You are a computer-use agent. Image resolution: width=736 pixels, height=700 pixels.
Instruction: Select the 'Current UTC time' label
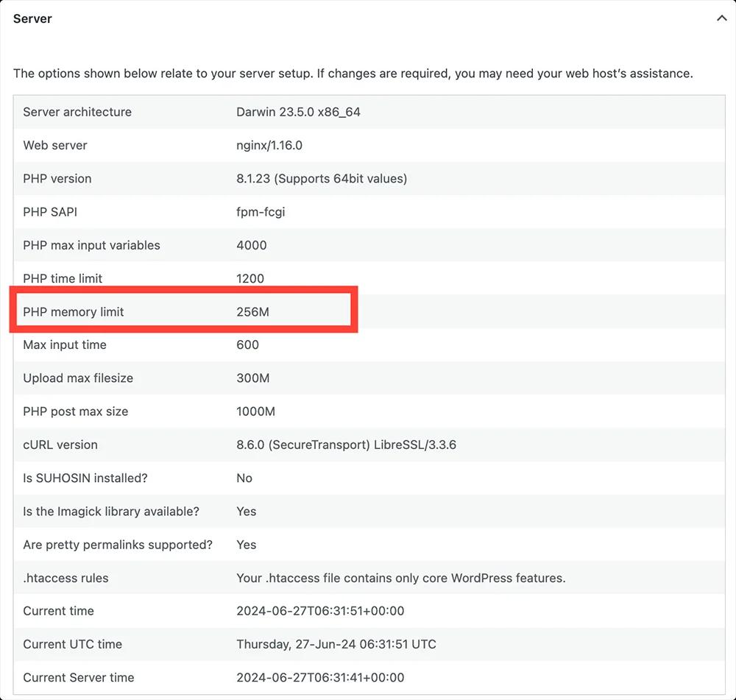coord(72,645)
